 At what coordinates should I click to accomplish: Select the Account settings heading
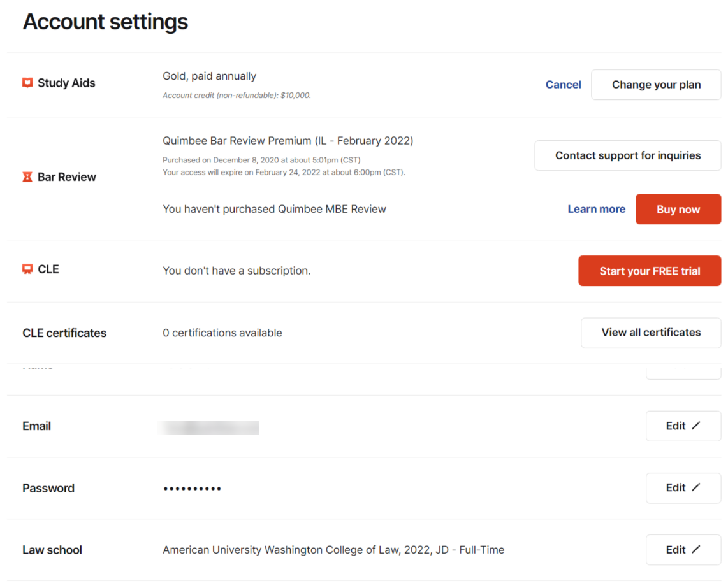[x=105, y=22]
